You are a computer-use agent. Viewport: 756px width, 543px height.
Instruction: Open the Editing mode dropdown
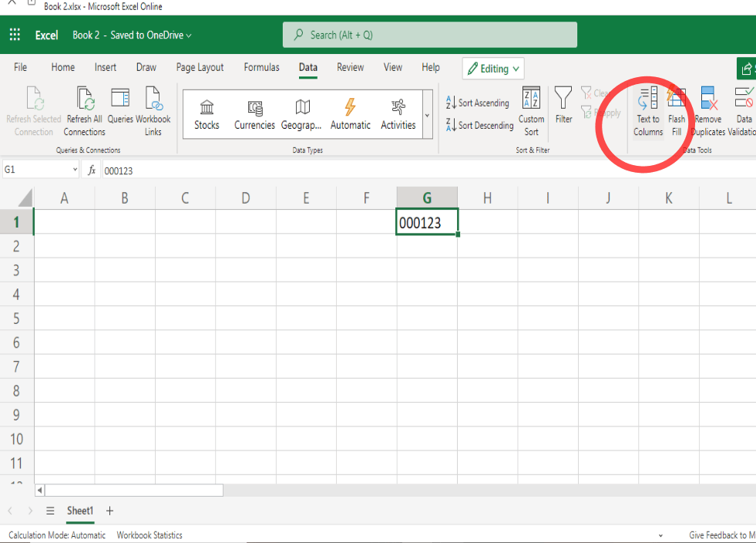(492, 68)
